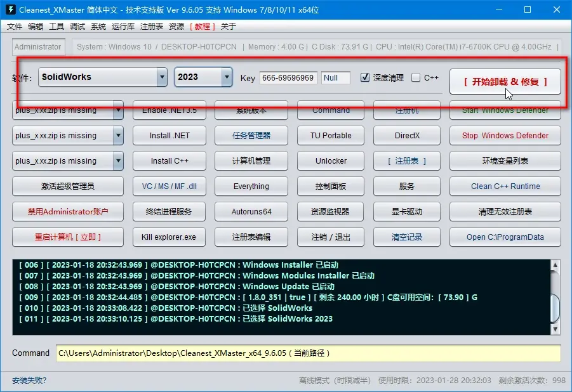Open 控制面板 button

[x=331, y=186]
